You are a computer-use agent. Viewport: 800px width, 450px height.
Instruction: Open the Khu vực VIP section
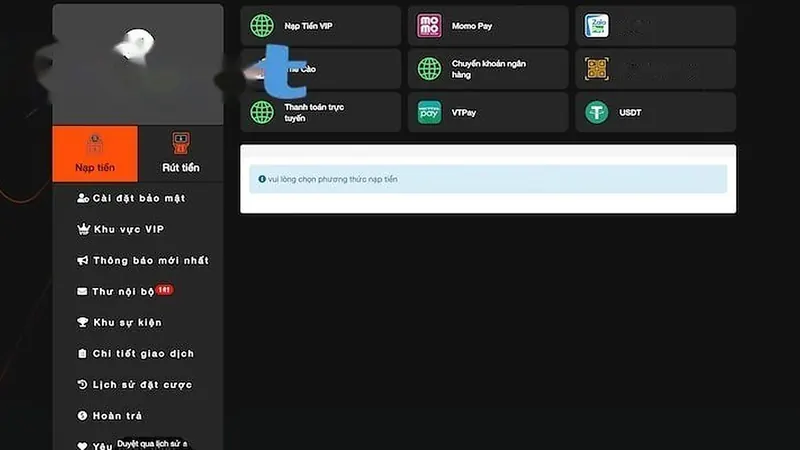click(x=120, y=229)
